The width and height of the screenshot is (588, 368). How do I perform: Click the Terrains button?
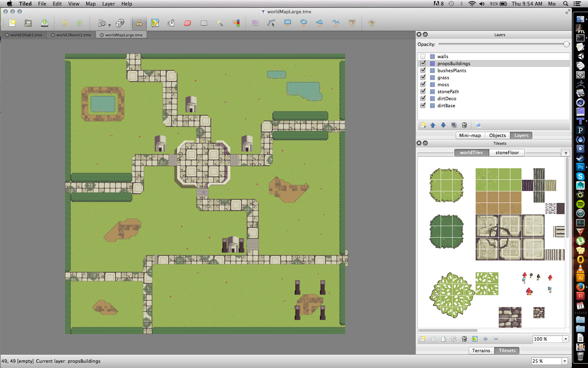pos(481,350)
